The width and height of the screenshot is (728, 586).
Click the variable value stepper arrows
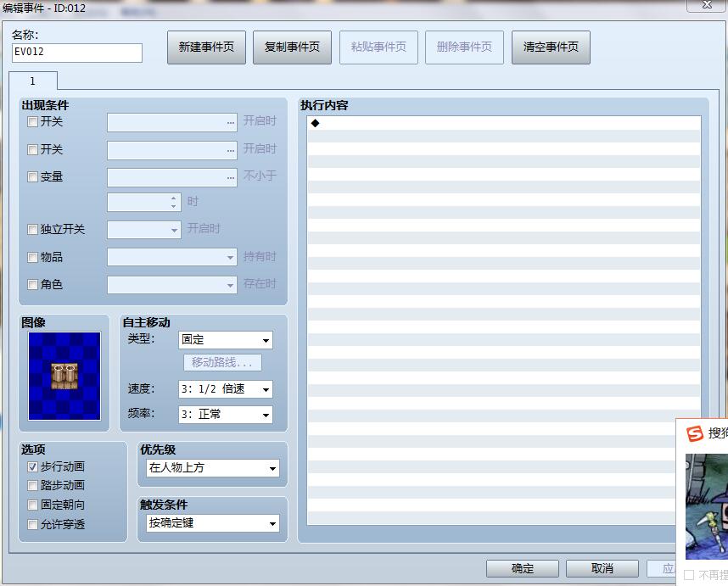pyautogui.click(x=174, y=203)
